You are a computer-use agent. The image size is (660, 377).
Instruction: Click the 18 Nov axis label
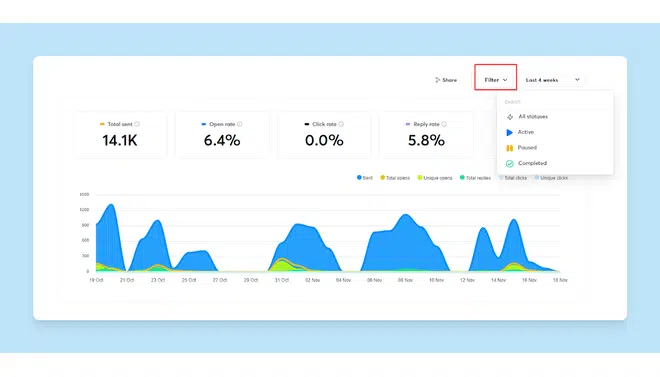560,280
